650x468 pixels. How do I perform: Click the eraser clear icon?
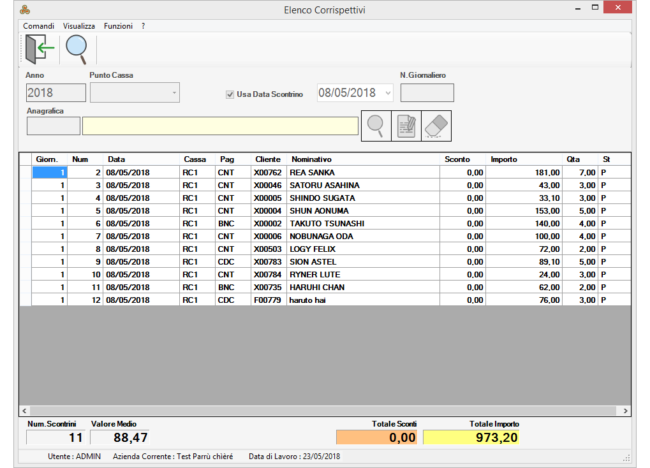point(437,125)
